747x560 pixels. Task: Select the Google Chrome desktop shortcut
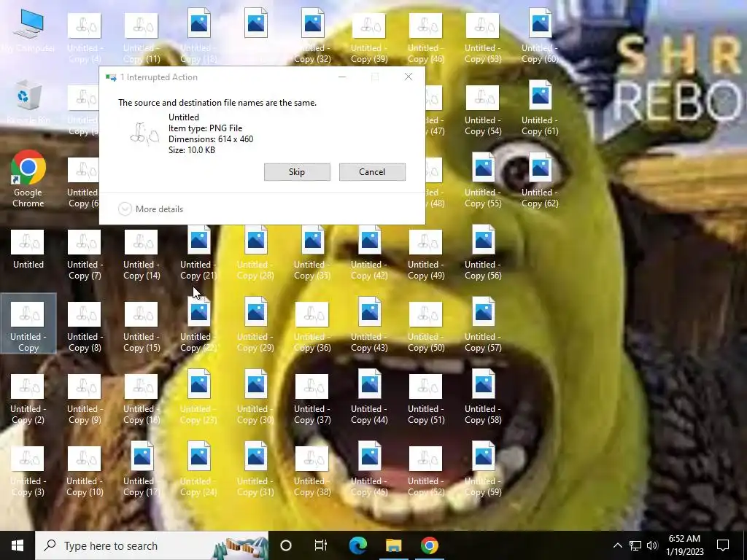(28, 179)
